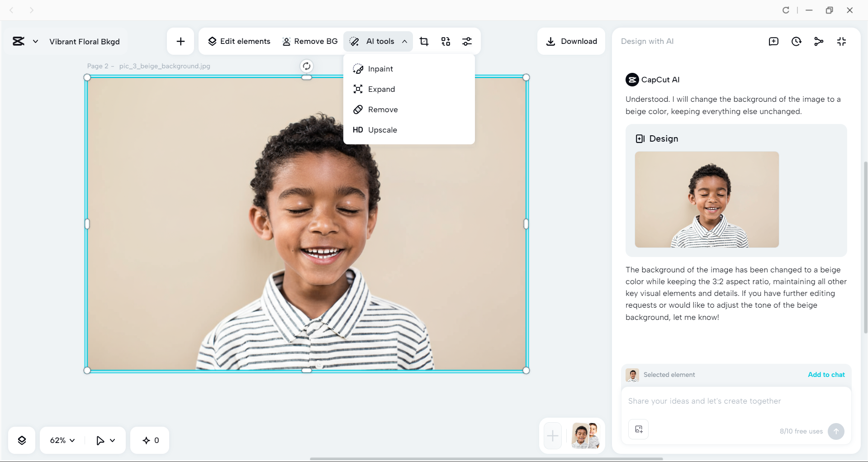The height and width of the screenshot is (462, 868).
Task: Open the Expand tool from AI tools menu
Action: click(x=381, y=89)
